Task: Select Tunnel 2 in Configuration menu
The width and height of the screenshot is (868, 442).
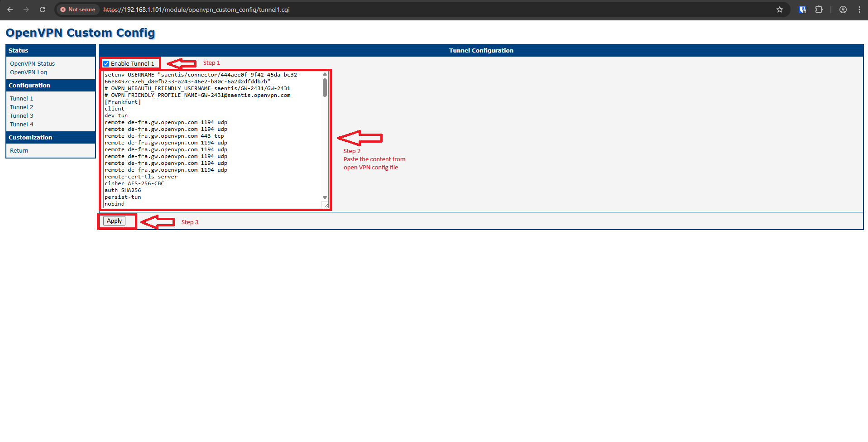Action: (x=22, y=107)
